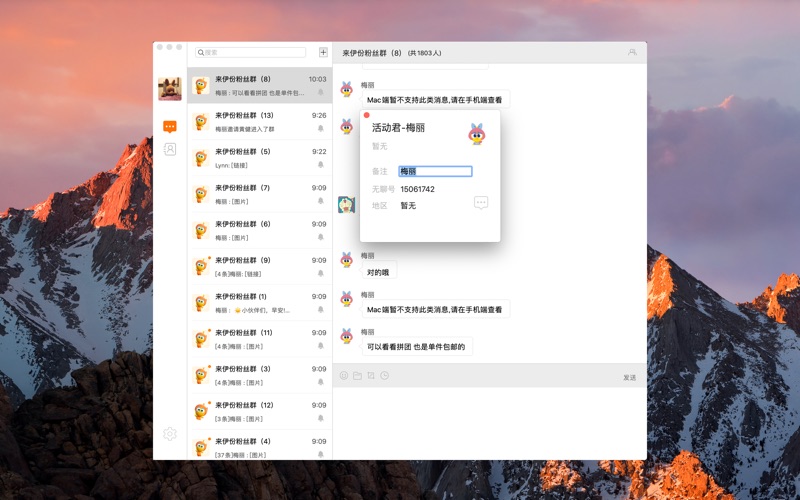The image size is (800, 500).
Task: Click mute bell icon on 来伊份粉丝群 (11) row
Action: click(321, 346)
